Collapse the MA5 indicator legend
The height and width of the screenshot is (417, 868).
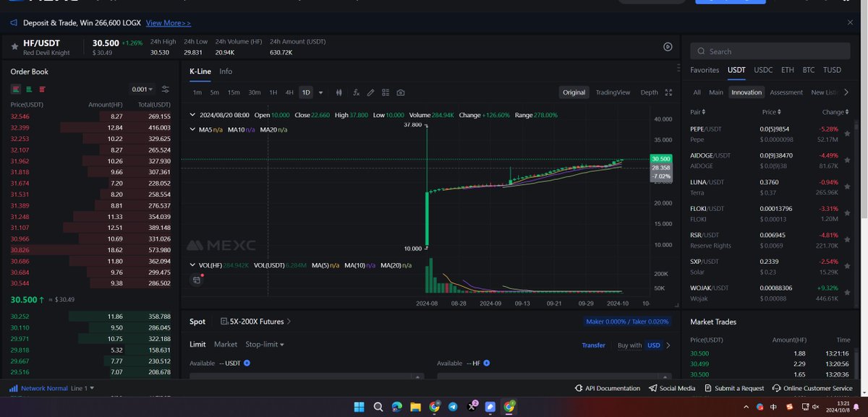192,129
